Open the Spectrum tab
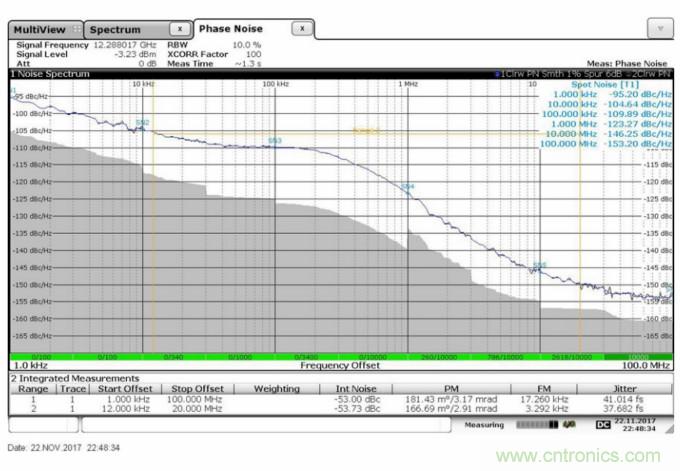The width and height of the screenshot is (680, 471). click(x=117, y=30)
